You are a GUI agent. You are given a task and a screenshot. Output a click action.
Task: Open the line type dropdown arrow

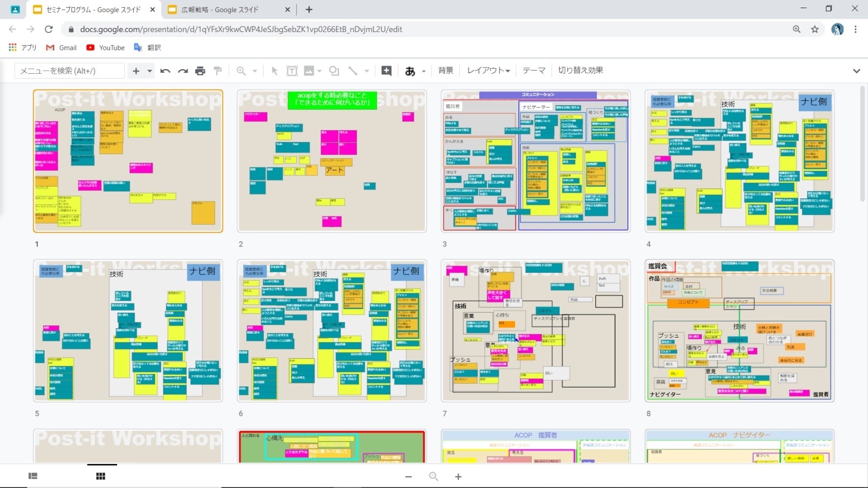pos(366,71)
